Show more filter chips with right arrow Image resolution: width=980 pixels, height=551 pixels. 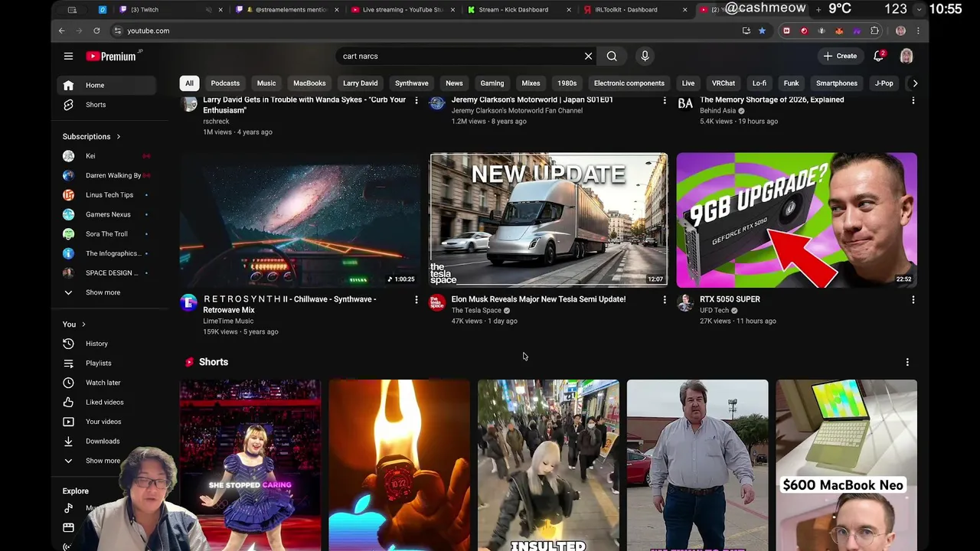[x=915, y=83]
